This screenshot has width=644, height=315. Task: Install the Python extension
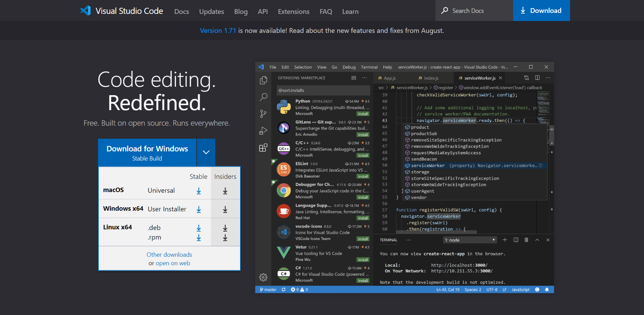363,114
